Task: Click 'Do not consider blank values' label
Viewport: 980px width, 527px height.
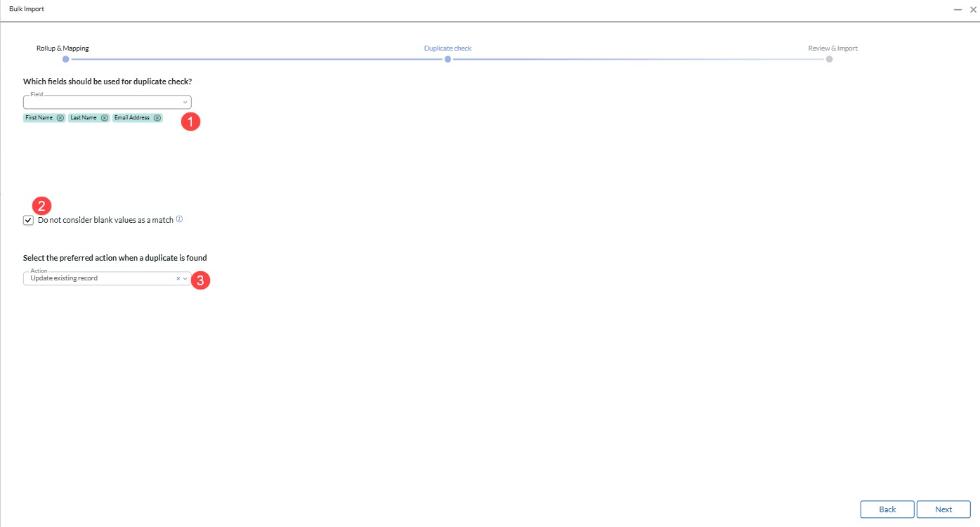Action: click(x=105, y=221)
